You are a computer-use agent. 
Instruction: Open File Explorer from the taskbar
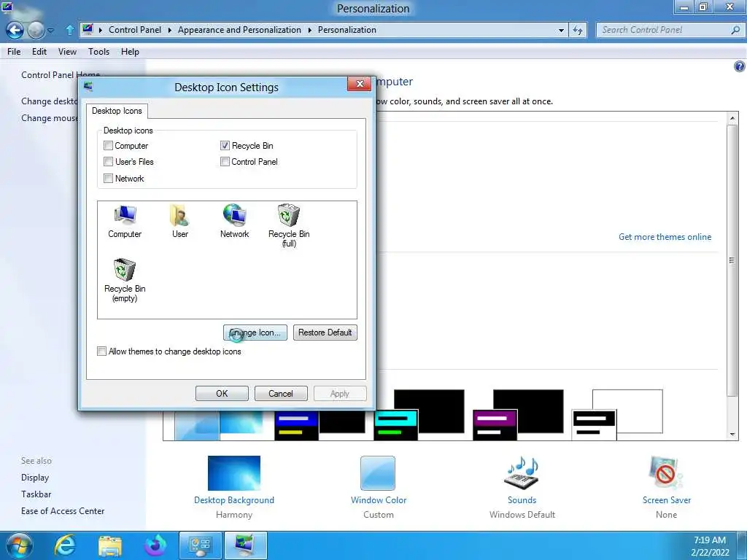(x=110, y=545)
